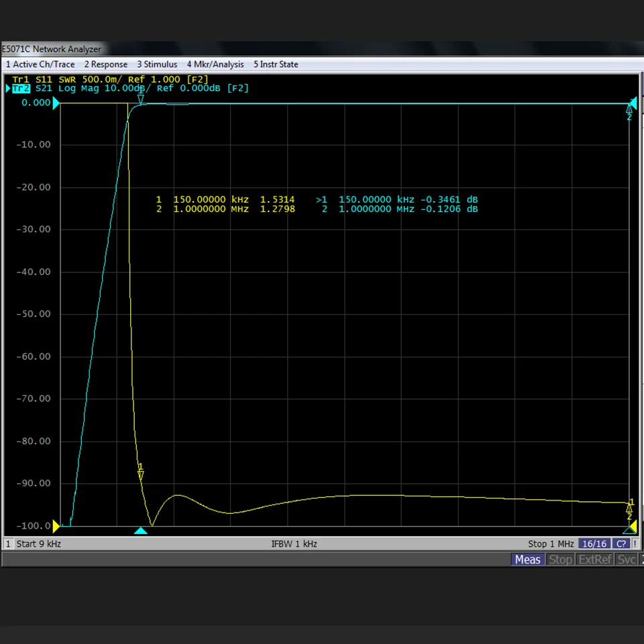Screen dimensions: 644x644
Task: Click the C? calibration status indicator
Action: pyautogui.click(x=621, y=544)
